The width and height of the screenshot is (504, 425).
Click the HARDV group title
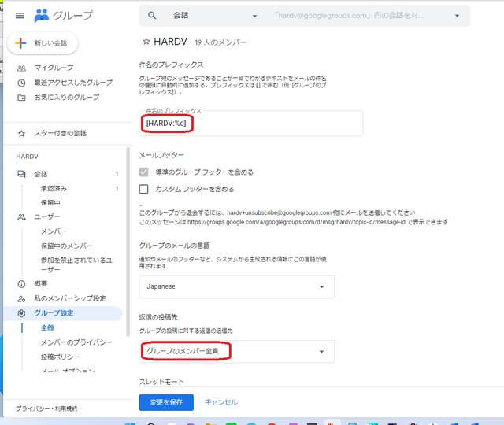170,42
